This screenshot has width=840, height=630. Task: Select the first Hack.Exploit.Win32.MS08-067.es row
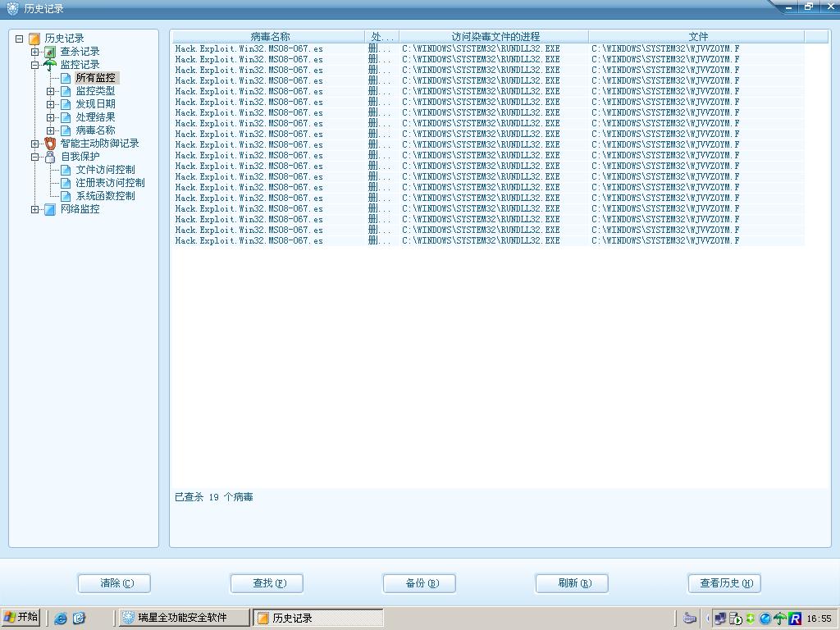[x=488, y=48]
